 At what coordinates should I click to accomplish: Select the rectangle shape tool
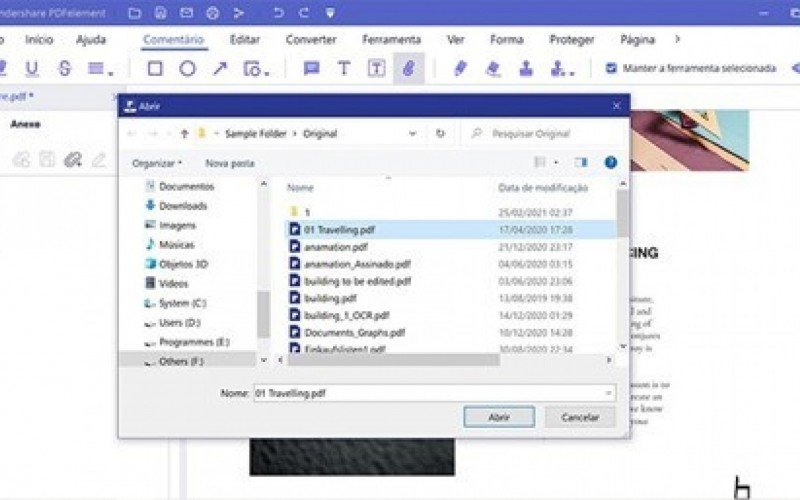coord(155,68)
